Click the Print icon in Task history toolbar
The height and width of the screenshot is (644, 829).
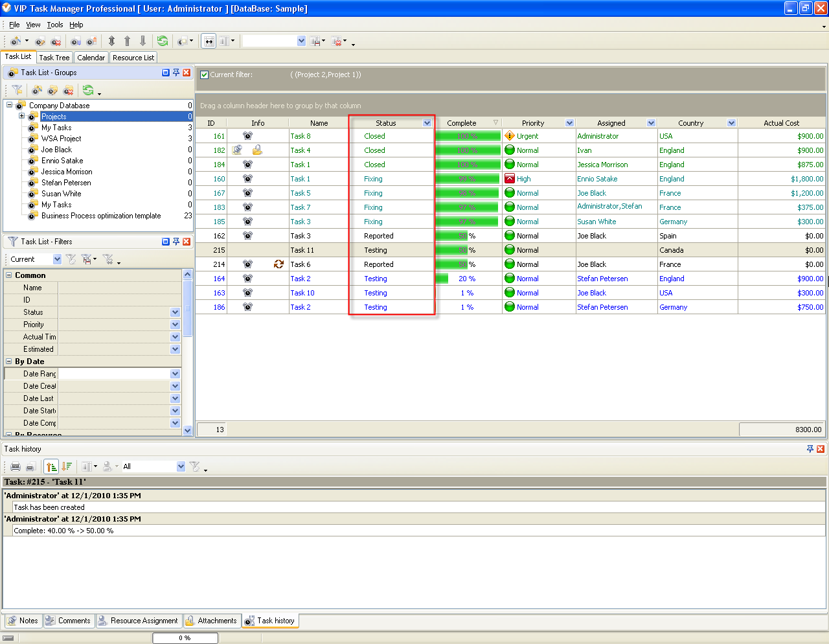pyautogui.click(x=16, y=466)
